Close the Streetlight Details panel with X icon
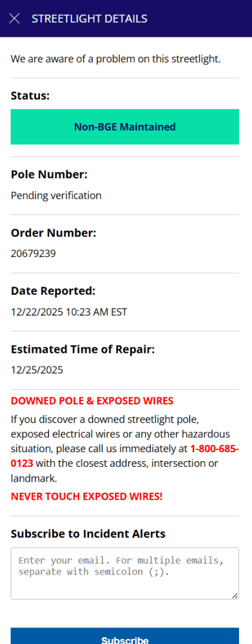252x644 pixels. [x=14, y=19]
